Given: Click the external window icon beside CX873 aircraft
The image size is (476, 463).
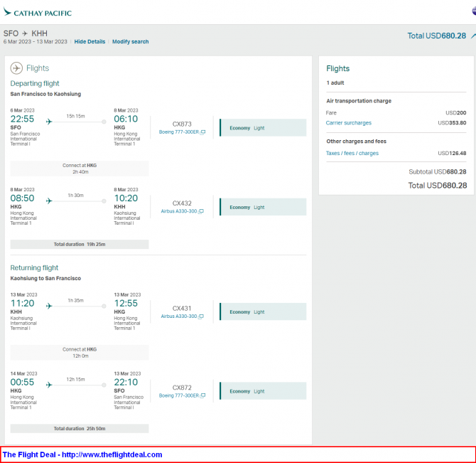Looking at the screenshot, I should (x=202, y=132).
